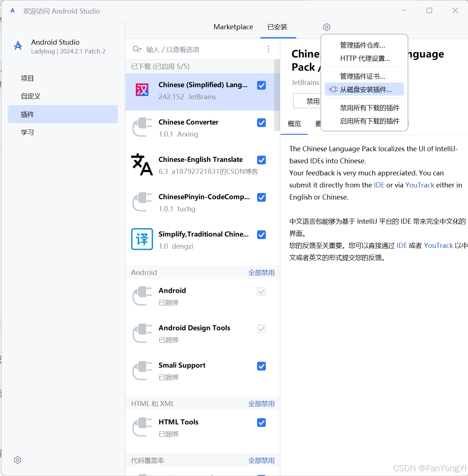
Task: Click the Android plugin icon
Action: (142, 296)
